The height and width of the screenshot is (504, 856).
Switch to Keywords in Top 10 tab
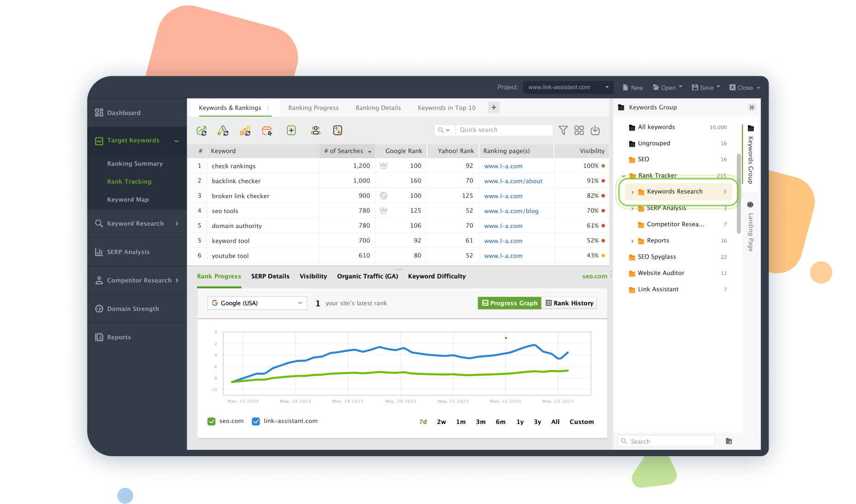pos(447,108)
